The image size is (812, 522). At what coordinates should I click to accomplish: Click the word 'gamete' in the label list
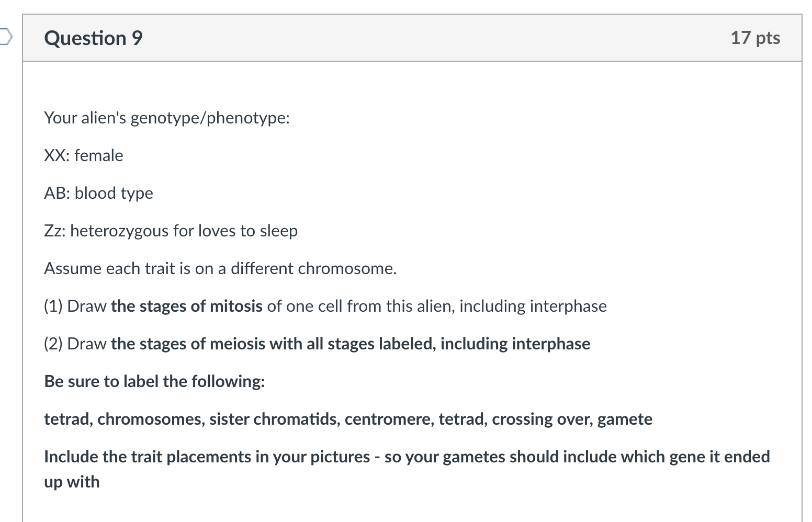pos(626,419)
